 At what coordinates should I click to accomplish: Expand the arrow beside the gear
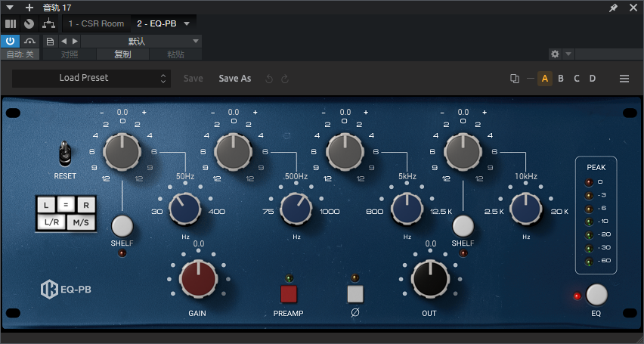[x=568, y=54]
